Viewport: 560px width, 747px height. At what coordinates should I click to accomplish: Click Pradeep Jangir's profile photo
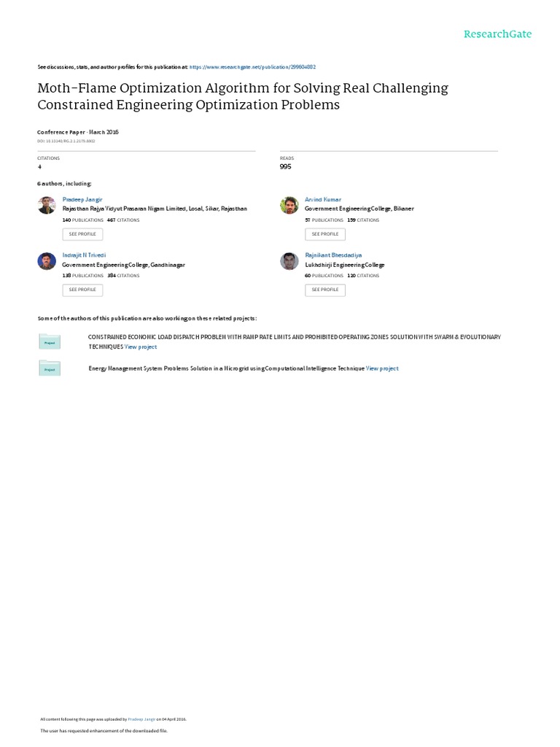click(47, 205)
